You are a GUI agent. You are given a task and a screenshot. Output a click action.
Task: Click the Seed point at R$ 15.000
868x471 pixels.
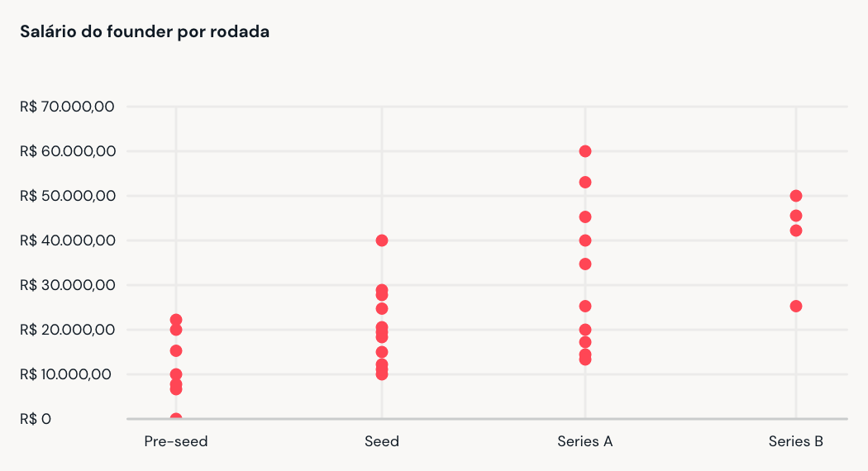[382, 352]
